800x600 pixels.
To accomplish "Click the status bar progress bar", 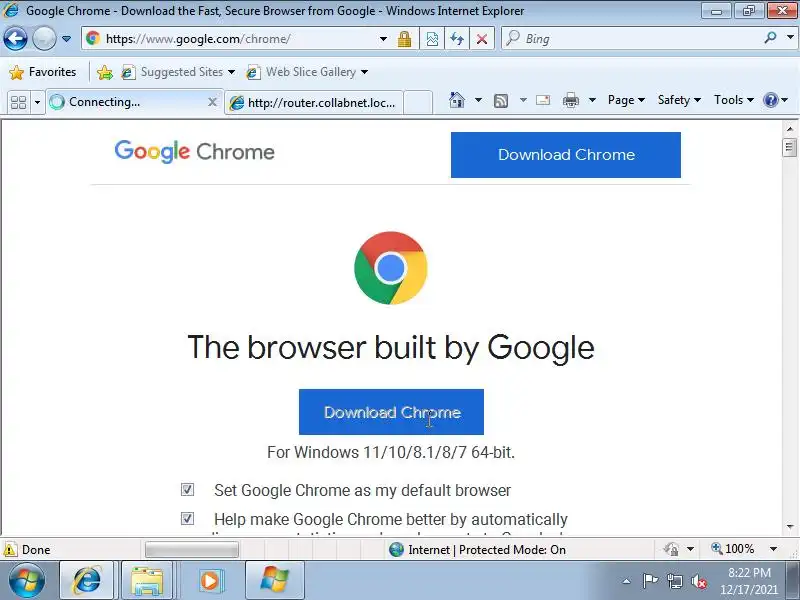I will coord(192,550).
